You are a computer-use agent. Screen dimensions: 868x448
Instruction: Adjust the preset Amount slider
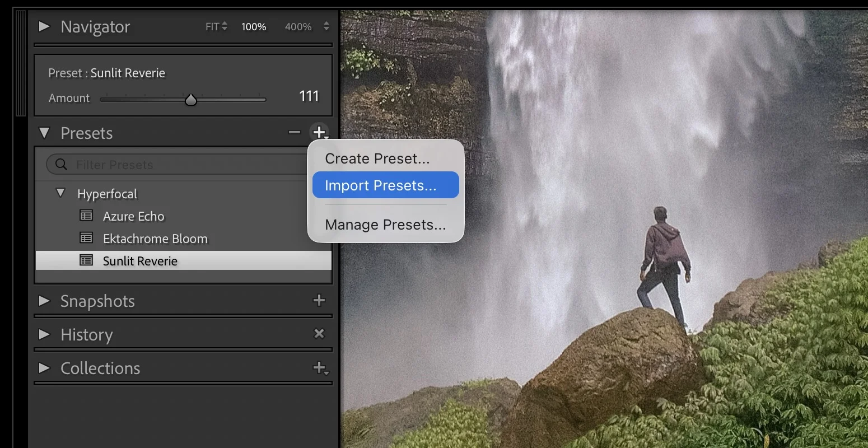[190, 99]
